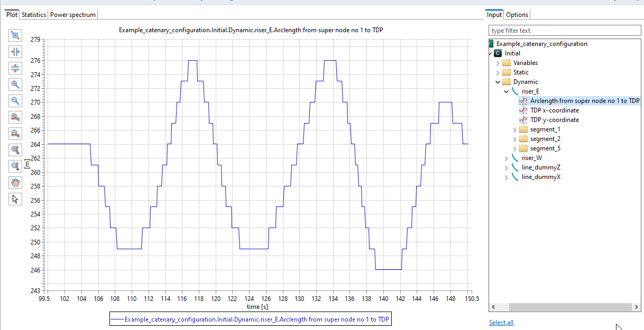Select the horizontal fit tool icon
The height and width of the screenshot is (330, 644).
tap(15, 52)
